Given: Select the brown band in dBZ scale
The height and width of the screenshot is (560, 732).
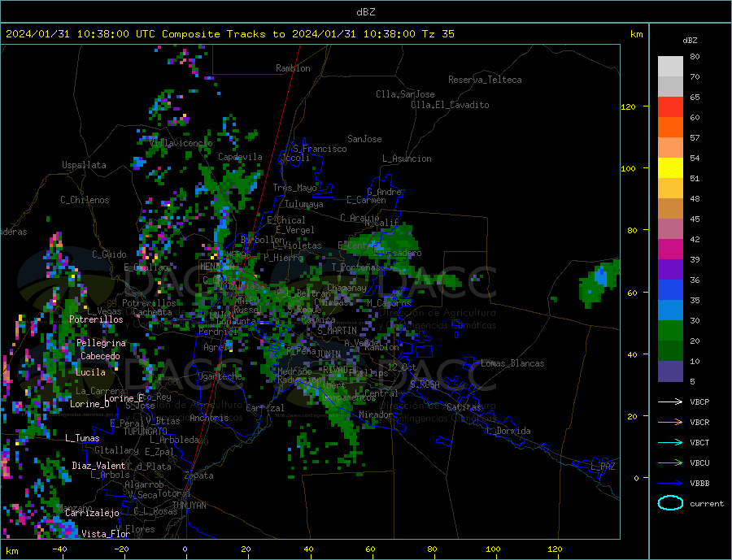Looking at the screenshot, I should [x=670, y=209].
